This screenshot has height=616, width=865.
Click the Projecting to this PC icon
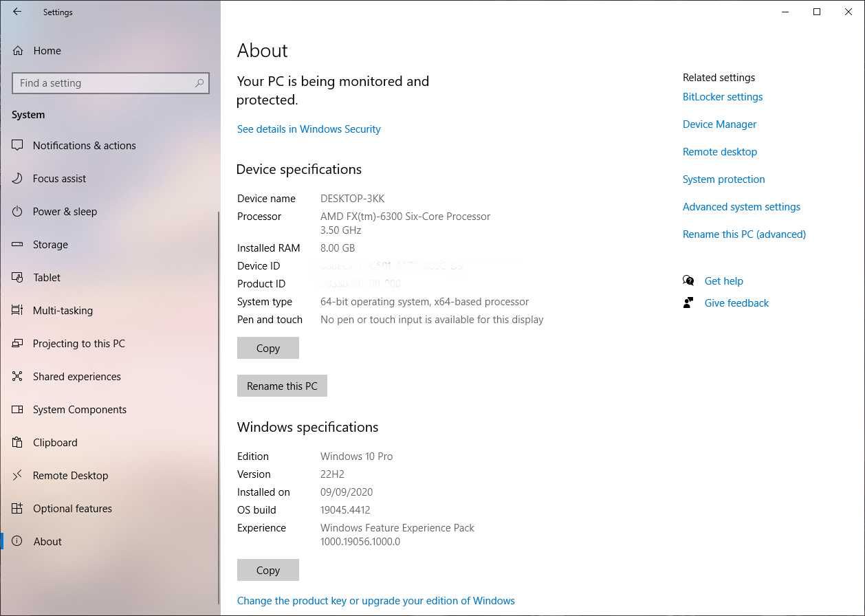(18, 343)
